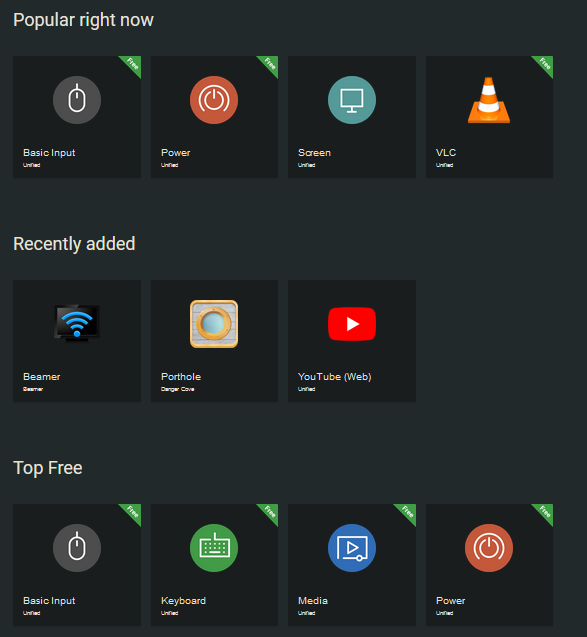Launch the VLC traffic cone icon

[489, 100]
